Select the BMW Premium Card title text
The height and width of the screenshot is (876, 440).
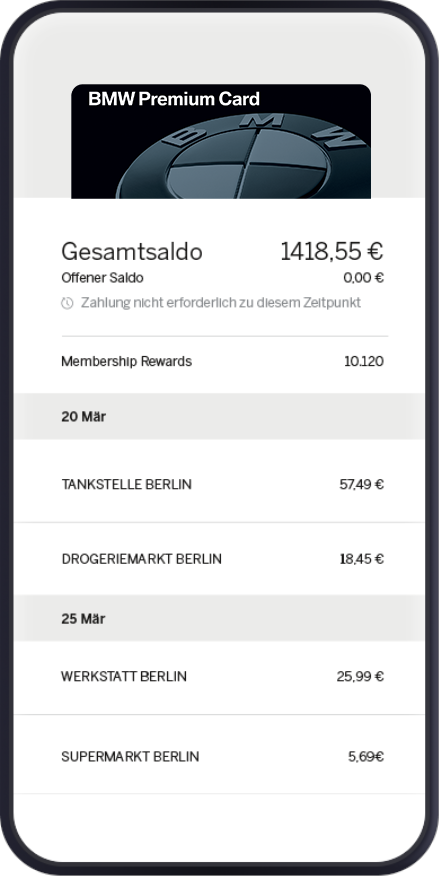tap(174, 99)
